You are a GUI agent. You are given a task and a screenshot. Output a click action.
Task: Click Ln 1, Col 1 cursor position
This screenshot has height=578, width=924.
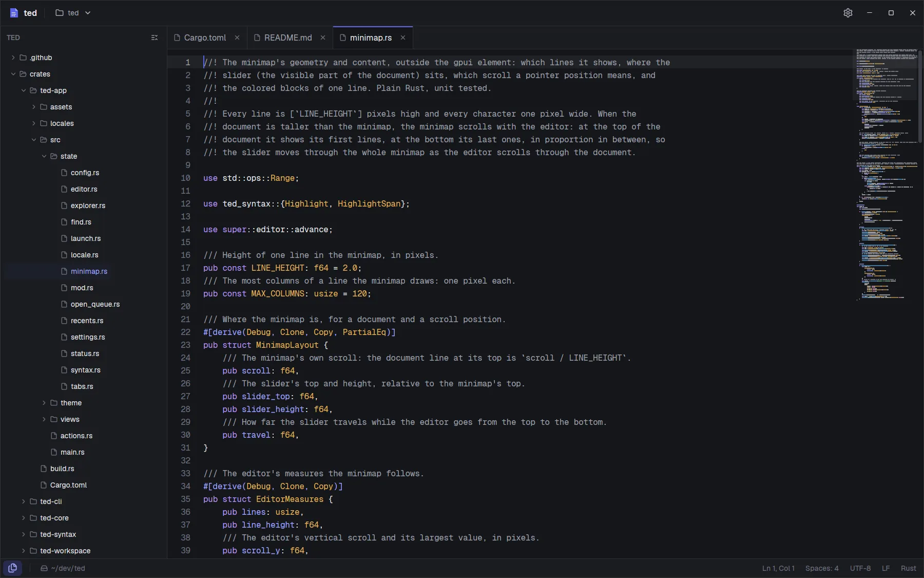(778, 568)
